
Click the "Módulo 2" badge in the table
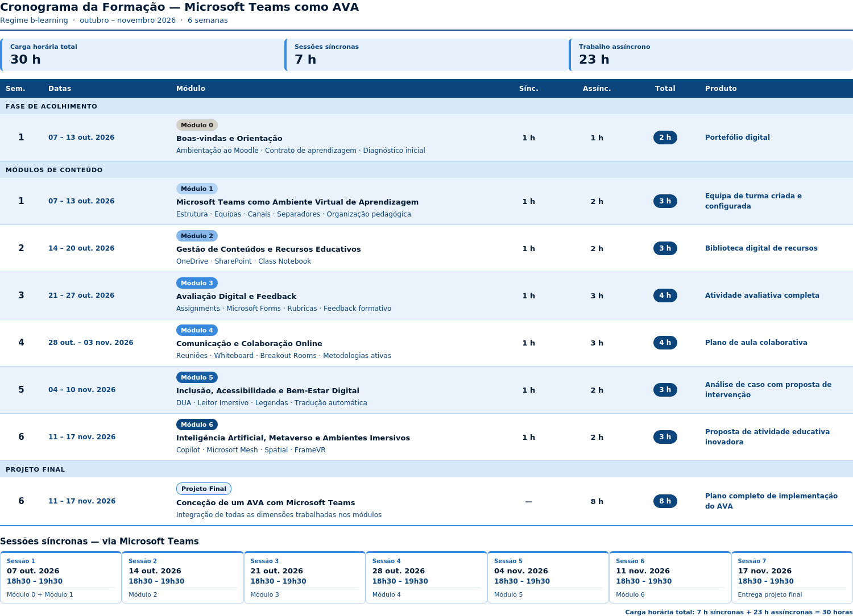pos(197,236)
